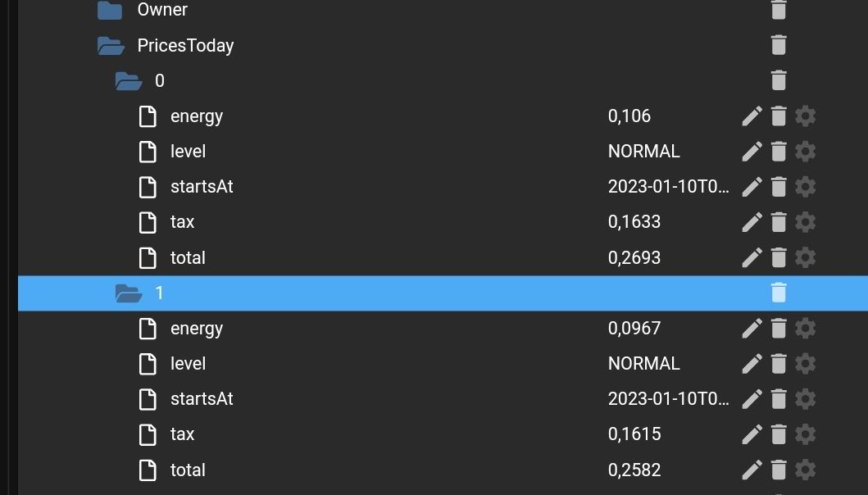Collapse the highlighted folder 1
This screenshot has height=495, width=868.
click(129, 293)
